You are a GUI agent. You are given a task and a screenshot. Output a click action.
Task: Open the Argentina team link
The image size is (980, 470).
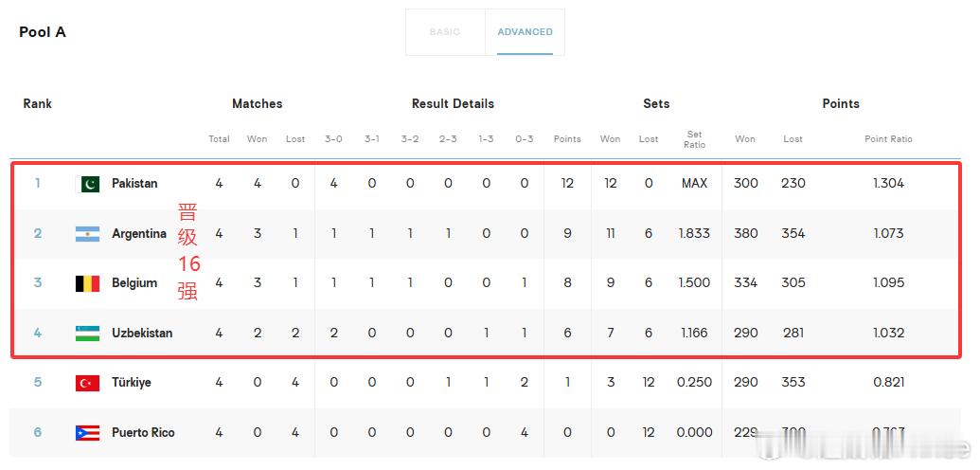point(139,233)
